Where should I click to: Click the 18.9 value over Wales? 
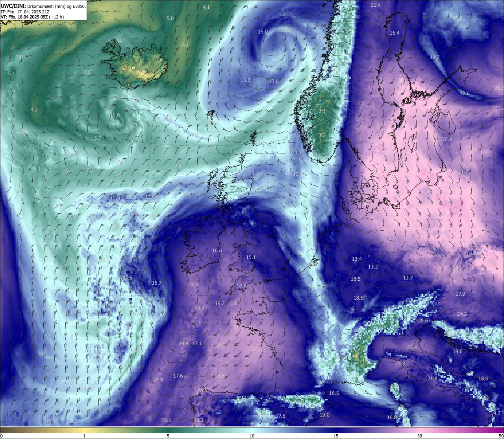(241, 286)
